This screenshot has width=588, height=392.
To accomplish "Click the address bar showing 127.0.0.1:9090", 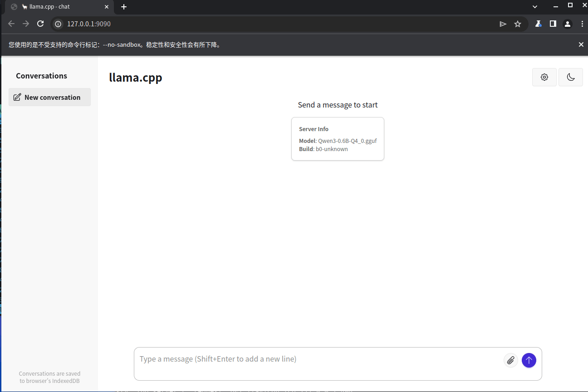I will (x=272, y=24).
